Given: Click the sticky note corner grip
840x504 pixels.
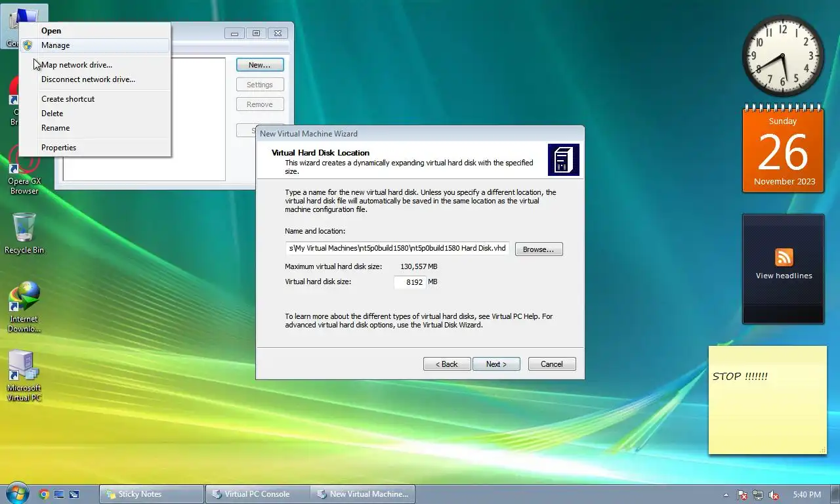Looking at the screenshot, I should 822,450.
